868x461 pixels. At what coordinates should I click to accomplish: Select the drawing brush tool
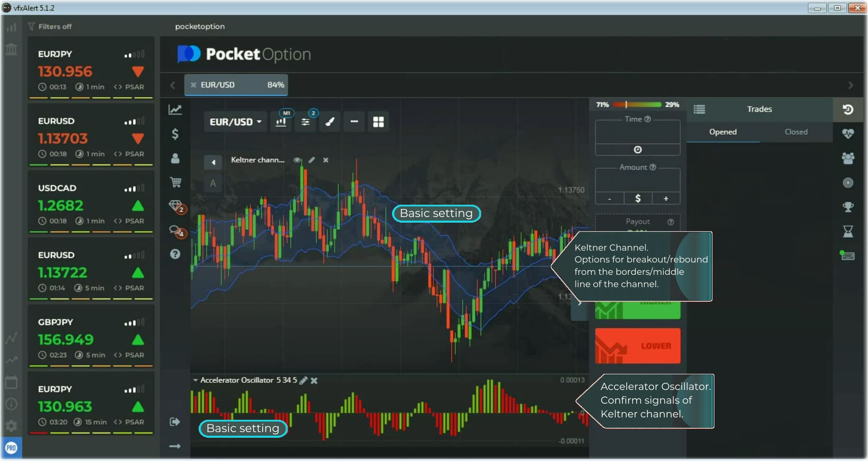tap(330, 122)
